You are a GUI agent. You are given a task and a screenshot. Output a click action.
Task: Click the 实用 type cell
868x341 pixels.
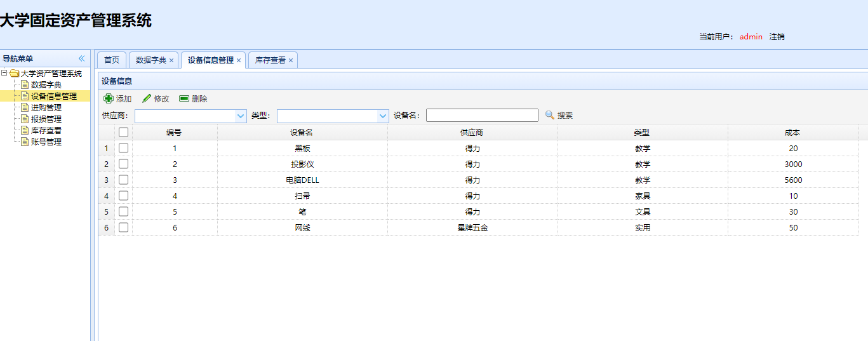click(643, 227)
